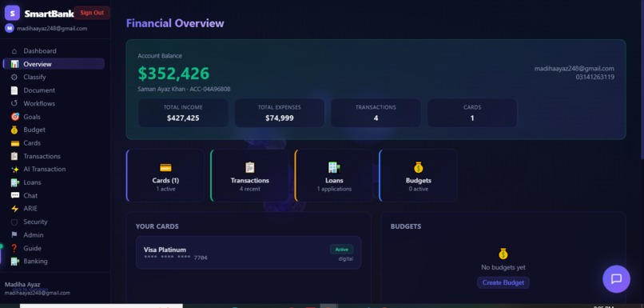The image size is (644, 308).
Task: Click the Total Income $427,425 stat box
Action: tap(183, 113)
